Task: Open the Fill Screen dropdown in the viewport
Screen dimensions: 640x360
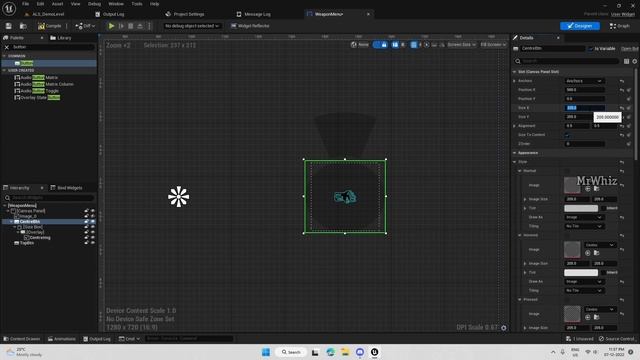Action: (493, 44)
